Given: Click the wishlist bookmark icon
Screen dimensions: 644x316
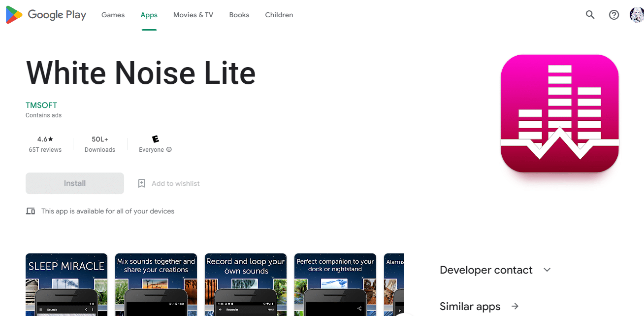Looking at the screenshot, I should click(x=142, y=183).
